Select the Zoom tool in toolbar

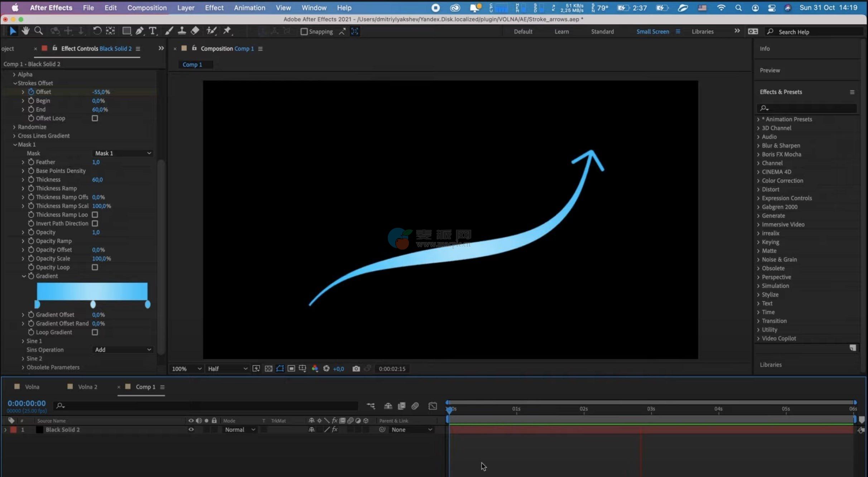(x=38, y=31)
